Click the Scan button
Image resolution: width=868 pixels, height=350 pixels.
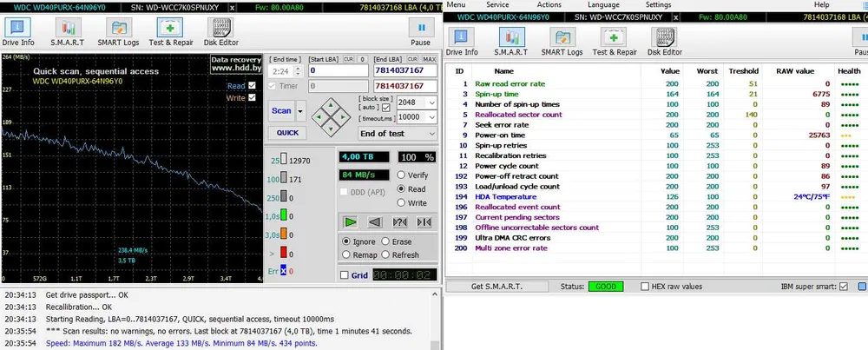(x=282, y=111)
